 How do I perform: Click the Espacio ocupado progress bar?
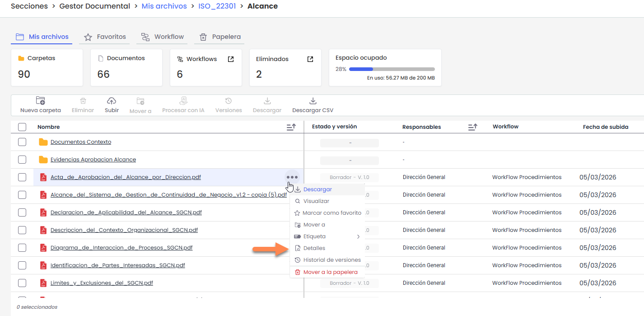click(392, 69)
